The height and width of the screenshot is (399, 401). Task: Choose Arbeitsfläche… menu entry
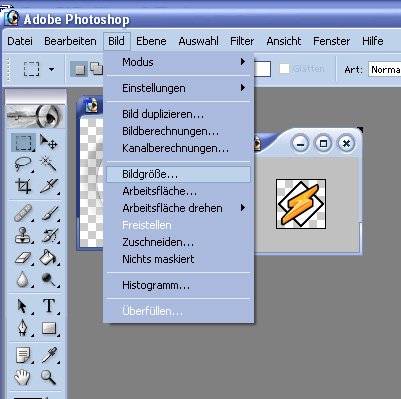(178, 191)
